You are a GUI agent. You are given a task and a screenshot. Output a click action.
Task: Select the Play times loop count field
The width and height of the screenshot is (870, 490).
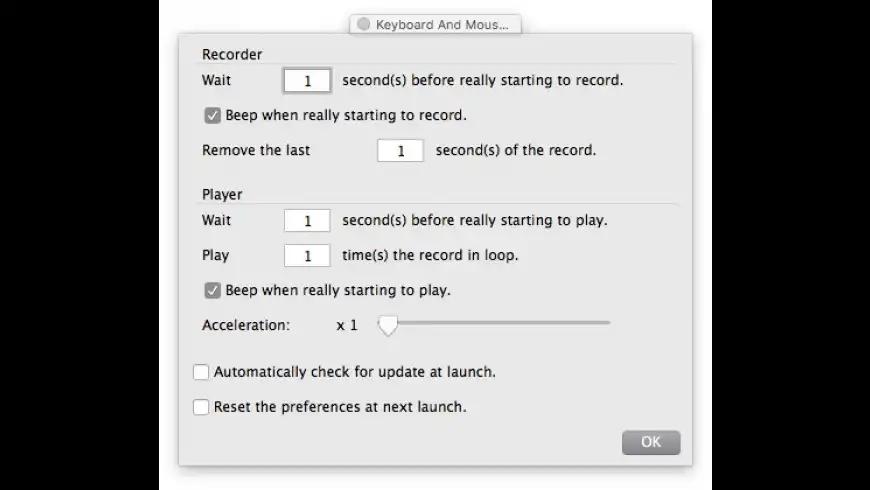(307, 256)
